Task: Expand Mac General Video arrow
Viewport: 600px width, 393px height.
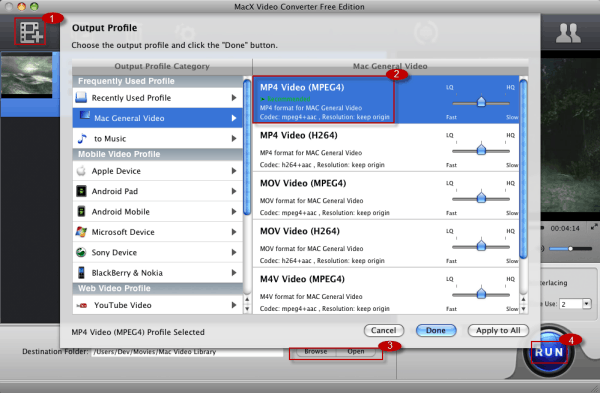Action: click(x=234, y=118)
